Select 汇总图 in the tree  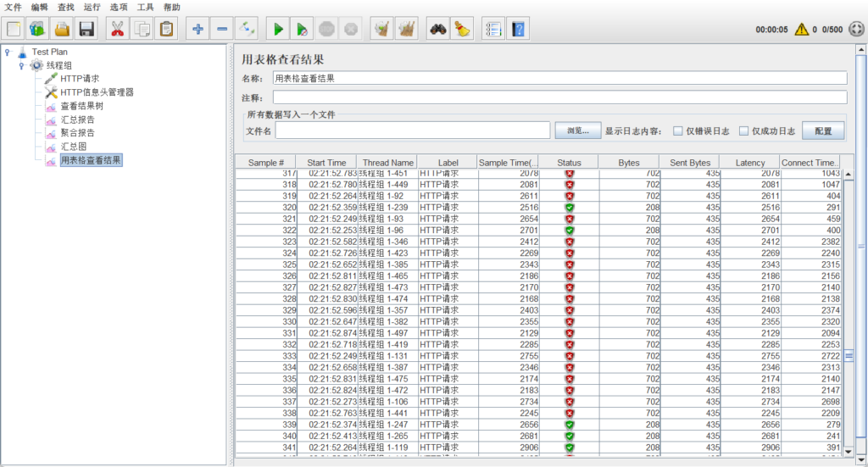click(x=74, y=147)
